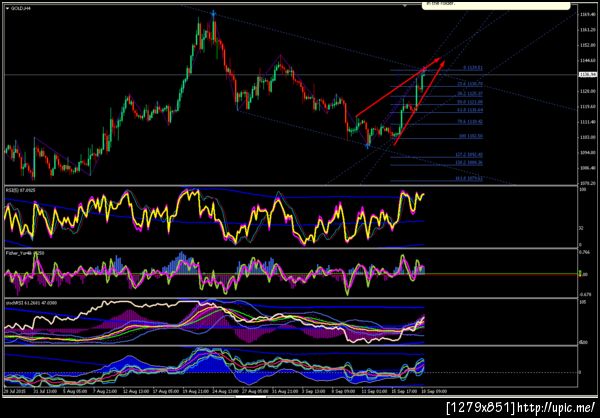Select the stochRSI indicator label

[31, 303]
